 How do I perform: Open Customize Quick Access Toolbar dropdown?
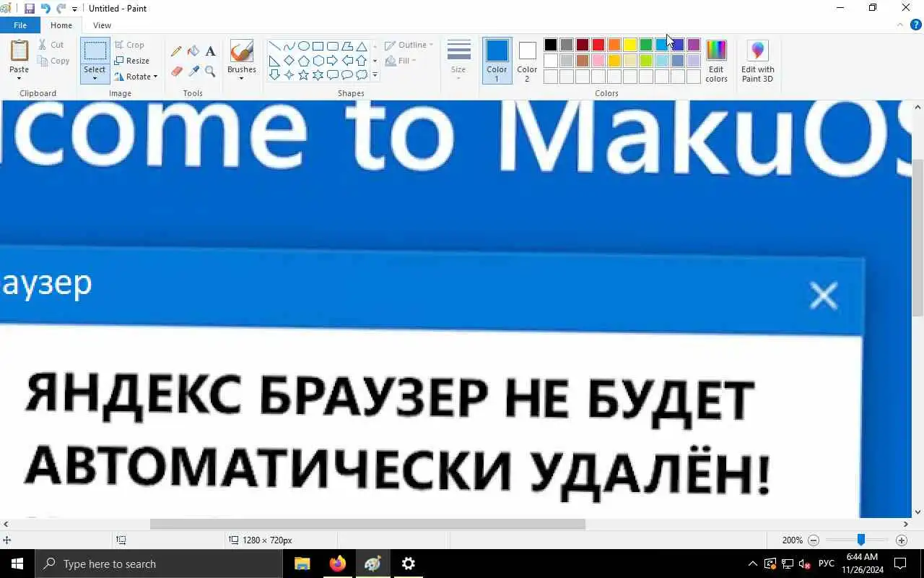pyautogui.click(x=74, y=9)
